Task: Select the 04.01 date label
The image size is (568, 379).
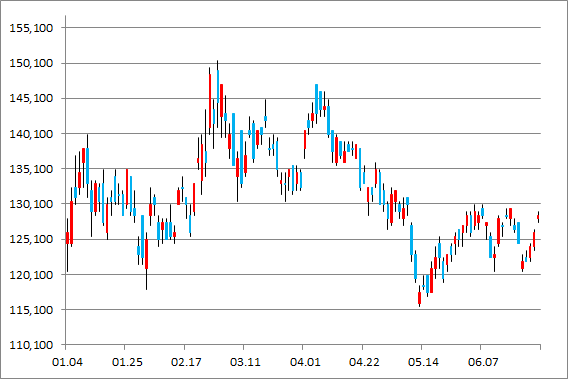Action: pyautogui.click(x=305, y=362)
